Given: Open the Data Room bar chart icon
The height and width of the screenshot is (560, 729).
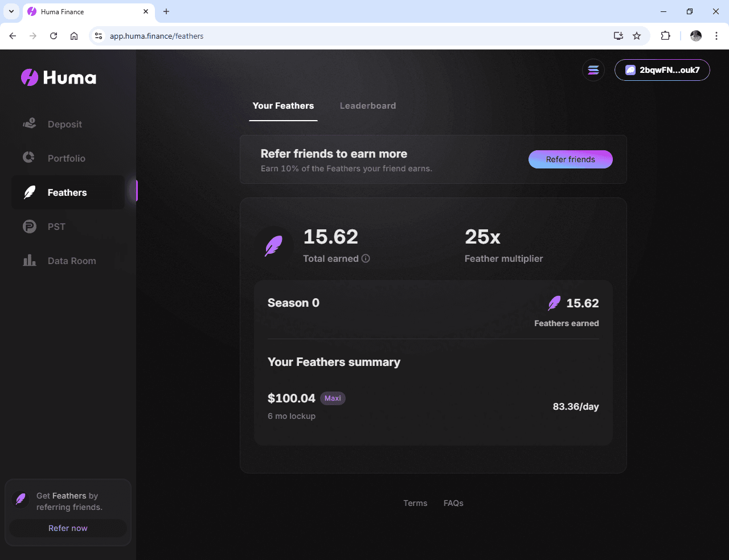Looking at the screenshot, I should tap(30, 260).
